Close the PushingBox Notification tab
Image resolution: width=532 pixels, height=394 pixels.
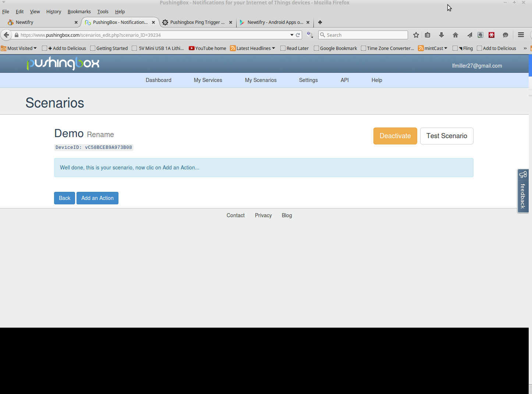pos(153,22)
